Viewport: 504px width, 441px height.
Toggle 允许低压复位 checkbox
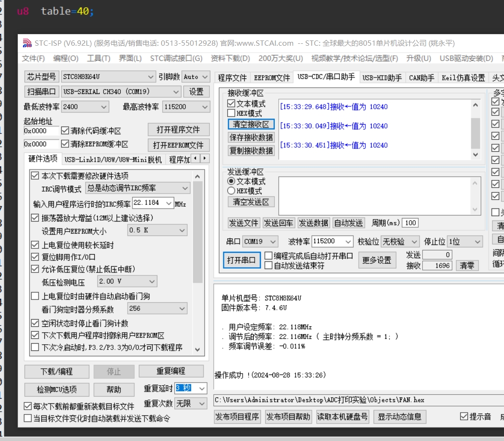(35, 269)
